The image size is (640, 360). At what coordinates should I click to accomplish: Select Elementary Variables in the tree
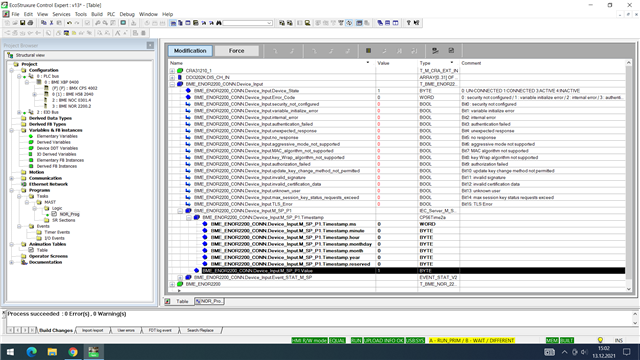tap(57, 136)
